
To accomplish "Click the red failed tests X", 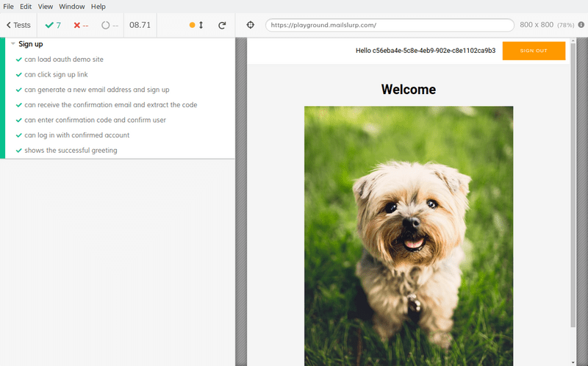I will pos(78,25).
